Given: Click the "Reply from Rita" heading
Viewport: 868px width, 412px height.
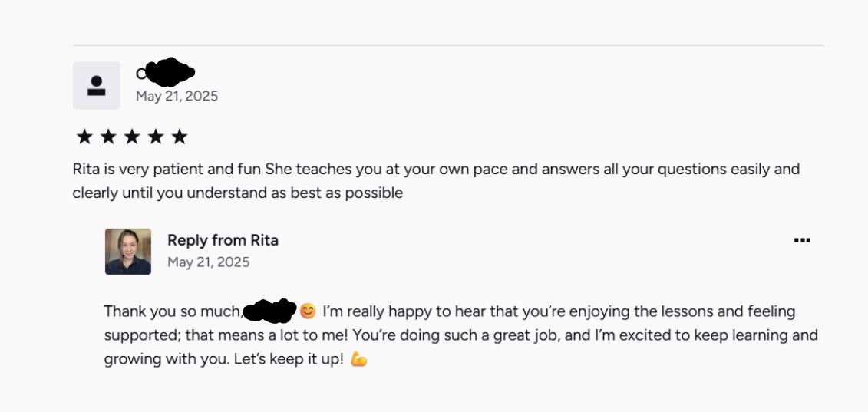Looking at the screenshot, I should 223,240.
